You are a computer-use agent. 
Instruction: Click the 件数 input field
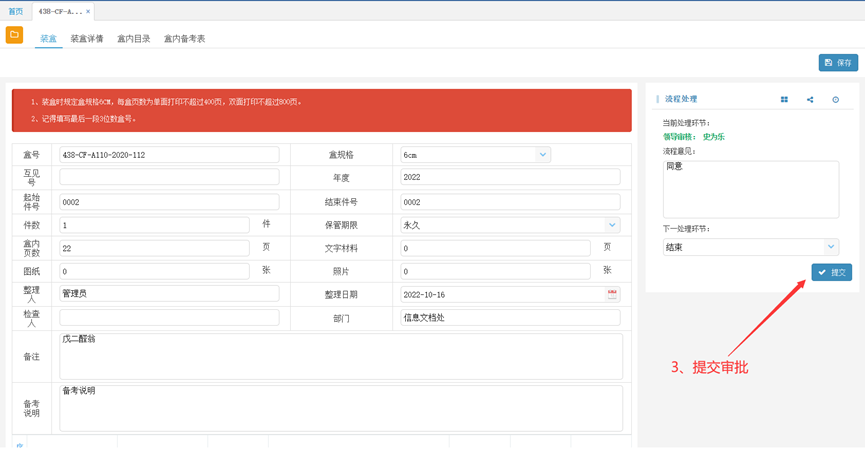[x=154, y=225]
